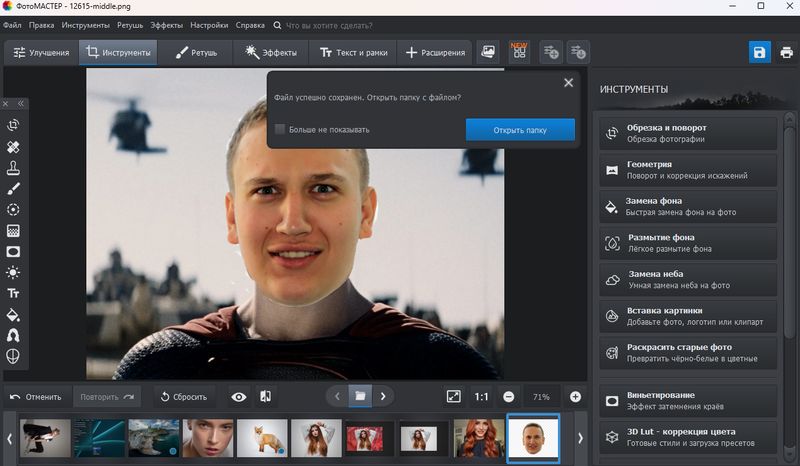Toggle the eye preview original button

coord(239,397)
